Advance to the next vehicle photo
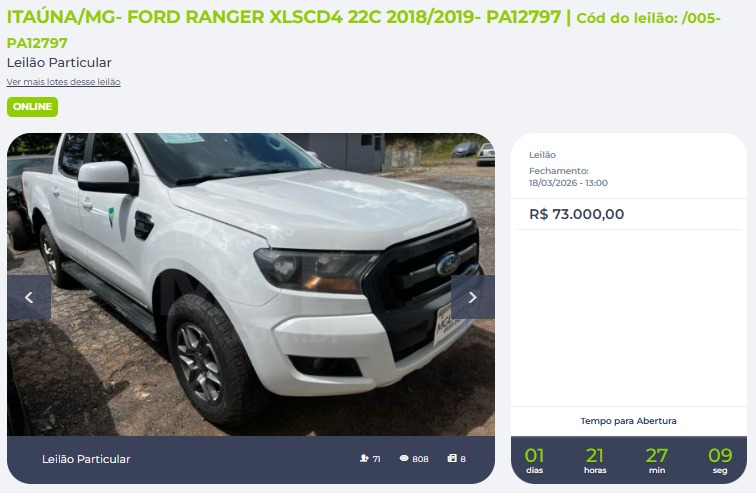The width and height of the screenshot is (756, 493). point(472,297)
